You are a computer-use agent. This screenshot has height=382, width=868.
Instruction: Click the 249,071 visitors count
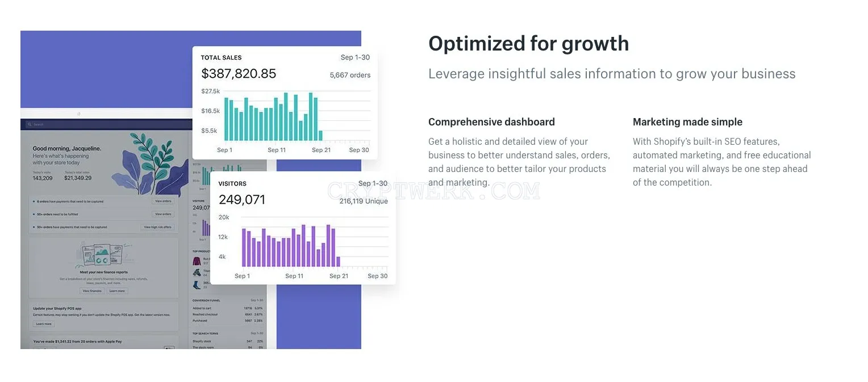pos(242,200)
